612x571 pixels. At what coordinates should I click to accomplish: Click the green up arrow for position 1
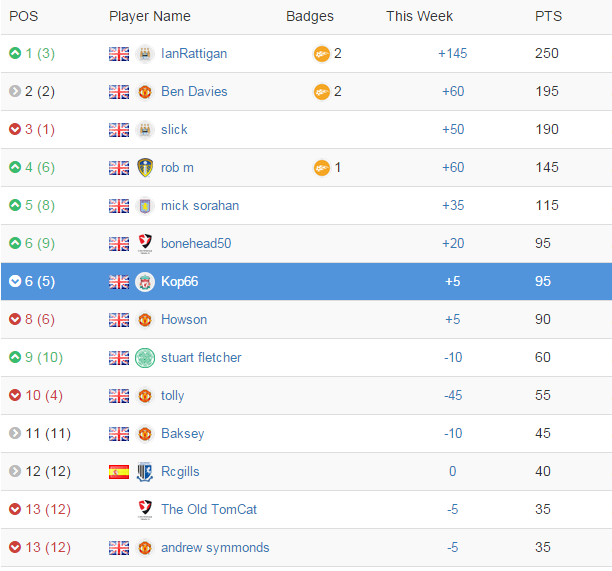[x=15, y=53]
